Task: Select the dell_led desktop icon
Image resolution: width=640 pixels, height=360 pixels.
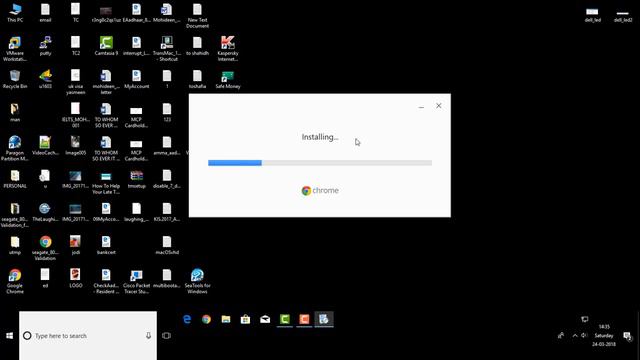Action: [593, 15]
